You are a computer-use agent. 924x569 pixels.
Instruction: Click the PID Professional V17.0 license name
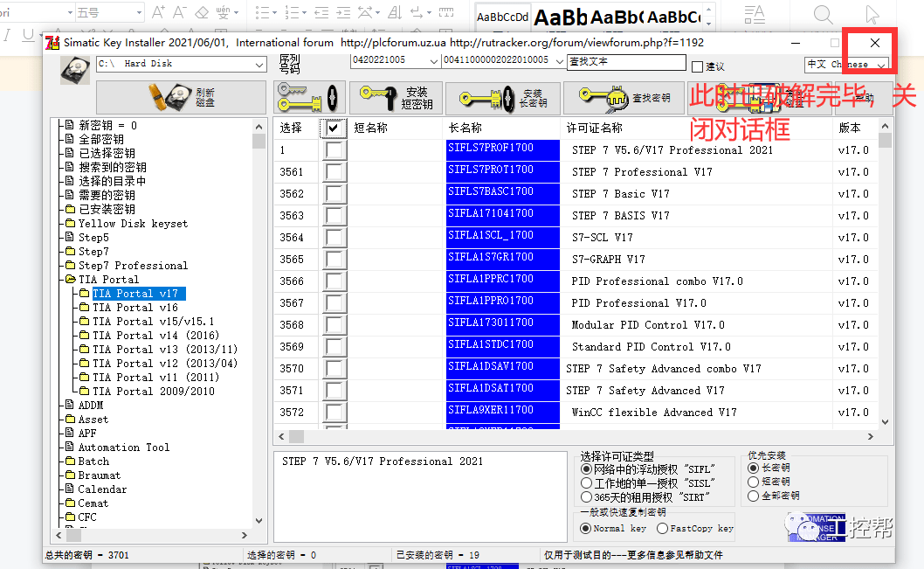point(638,303)
